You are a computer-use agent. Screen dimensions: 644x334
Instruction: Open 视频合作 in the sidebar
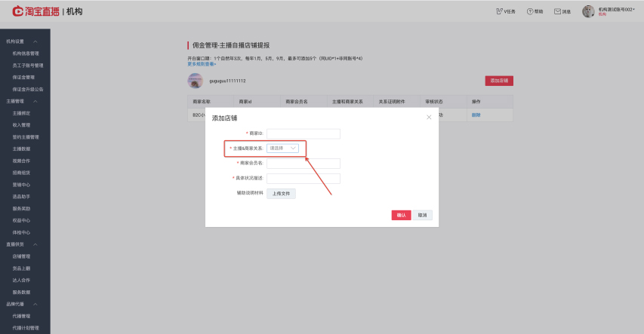pos(21,161)
